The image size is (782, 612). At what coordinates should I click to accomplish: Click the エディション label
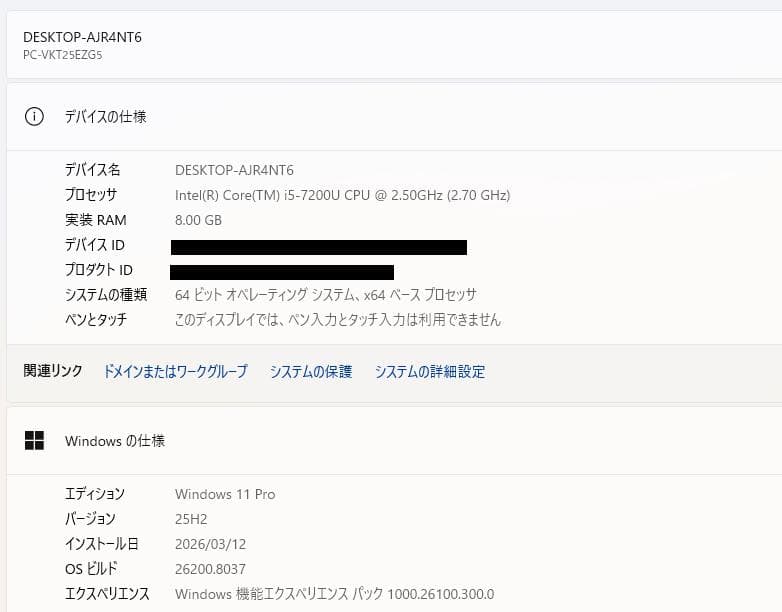pyautogui.click(x=95, y=494)
